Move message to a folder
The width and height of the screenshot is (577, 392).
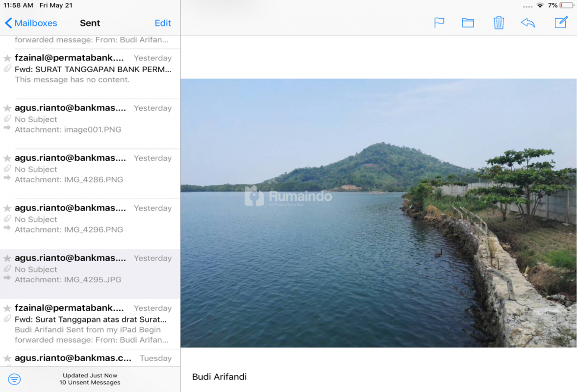coord(468,23)
